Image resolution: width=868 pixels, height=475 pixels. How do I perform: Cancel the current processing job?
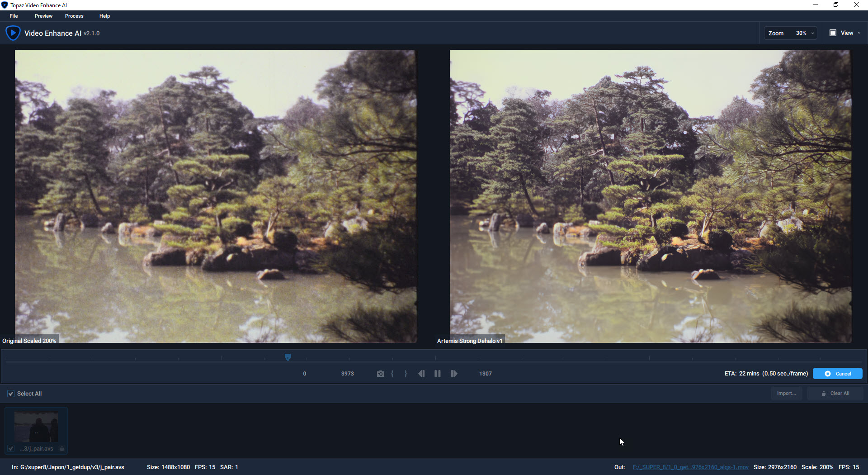(837, 374)
